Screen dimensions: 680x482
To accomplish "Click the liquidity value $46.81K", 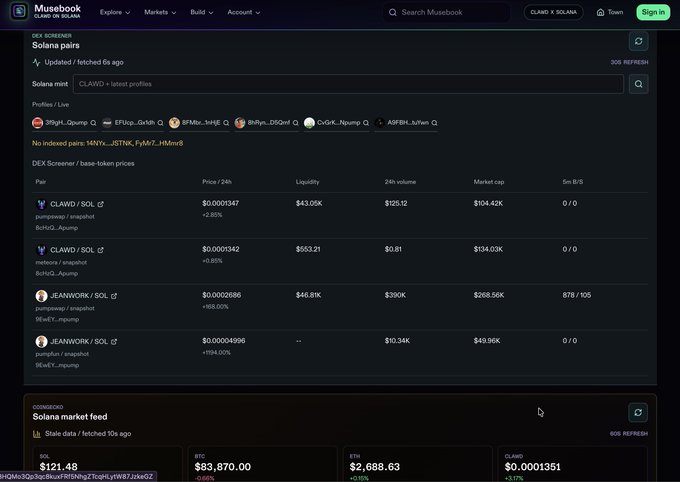I will click(x=308, y=295).
